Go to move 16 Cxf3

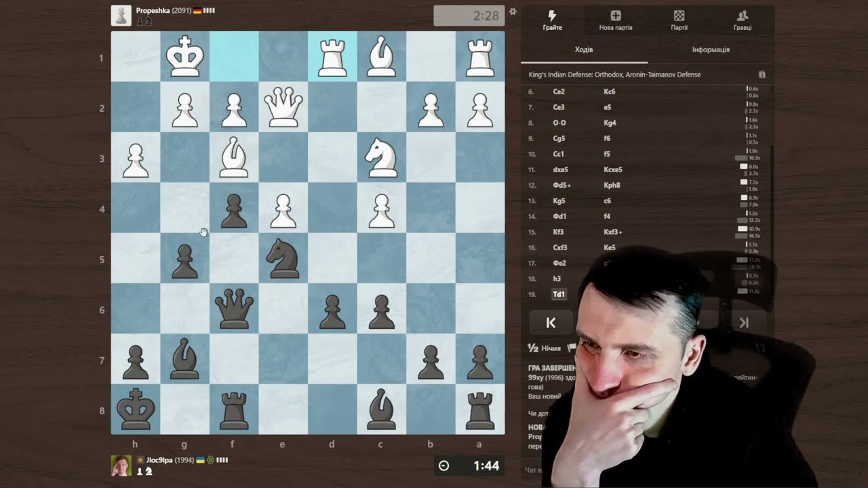[560, 247]
